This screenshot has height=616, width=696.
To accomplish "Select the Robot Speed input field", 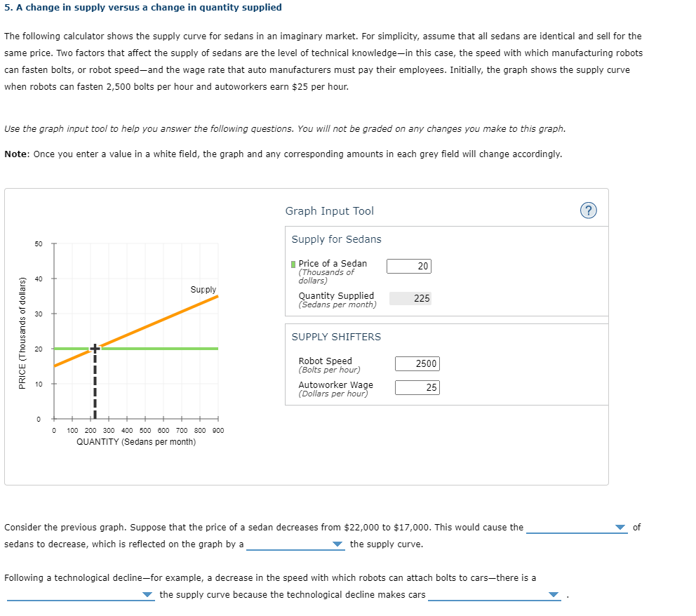I will click(417, 363).
